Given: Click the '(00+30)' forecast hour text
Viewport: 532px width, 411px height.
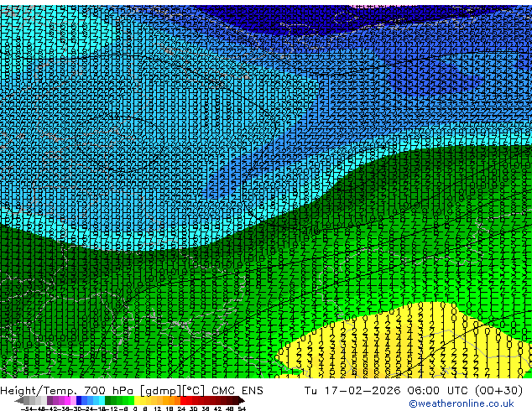Looking at the screenshot, I should point(498,391).
